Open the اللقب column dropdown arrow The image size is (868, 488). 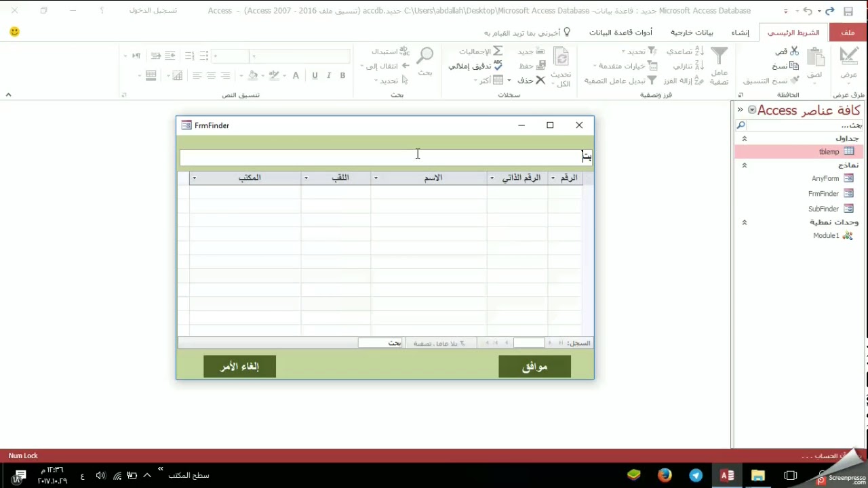coord(306,178)
